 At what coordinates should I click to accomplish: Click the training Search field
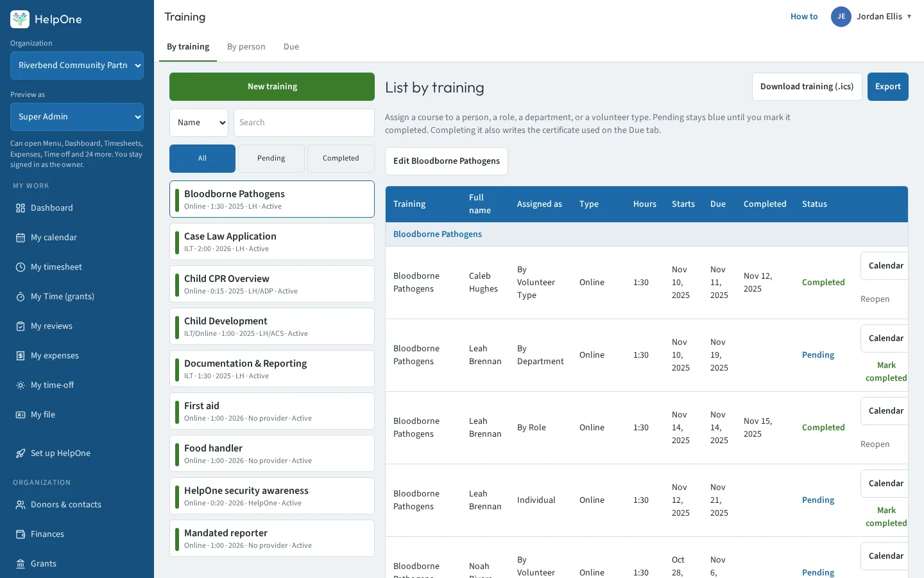[304, 123]
